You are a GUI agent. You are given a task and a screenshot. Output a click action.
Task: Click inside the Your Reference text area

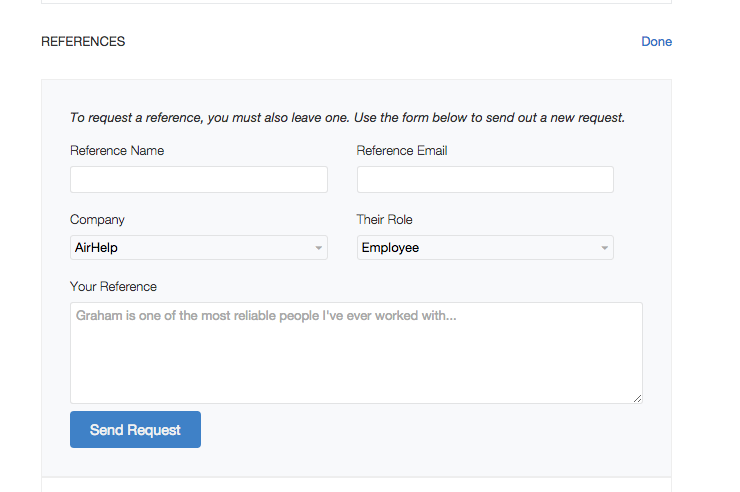(356, 353)
